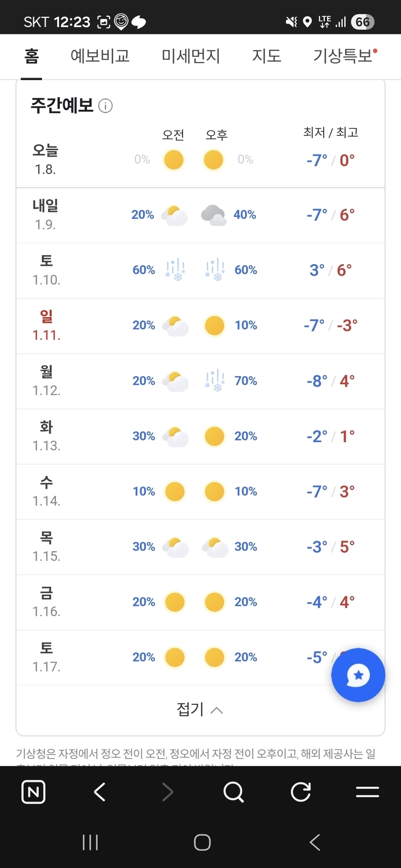The image size is (401, 868).
Task: Open the Naver home N icon
Action: [x=33, y=792]
